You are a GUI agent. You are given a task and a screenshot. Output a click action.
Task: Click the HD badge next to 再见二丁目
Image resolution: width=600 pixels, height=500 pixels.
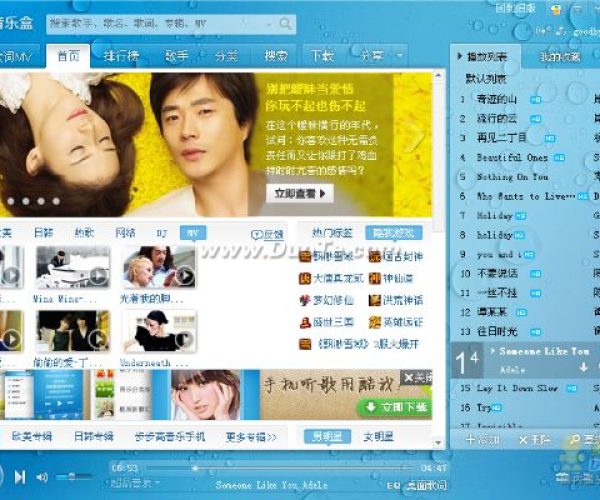[550, 138]
